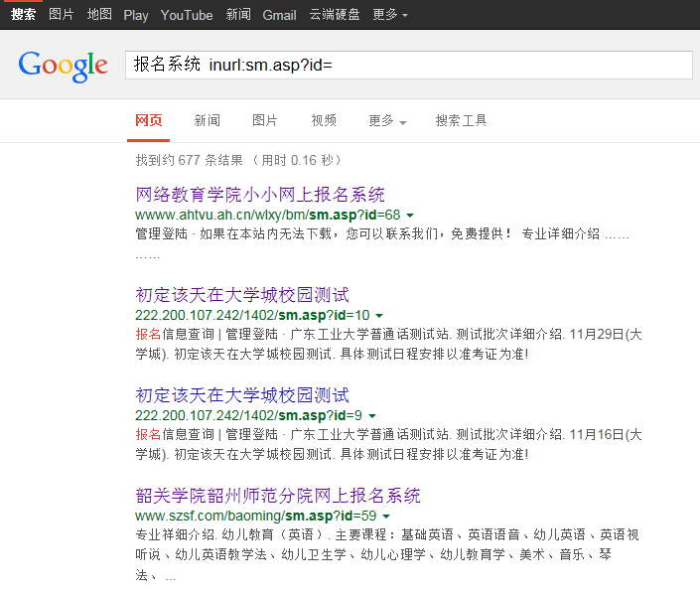Click the search query input box

(x=408, y=65)
